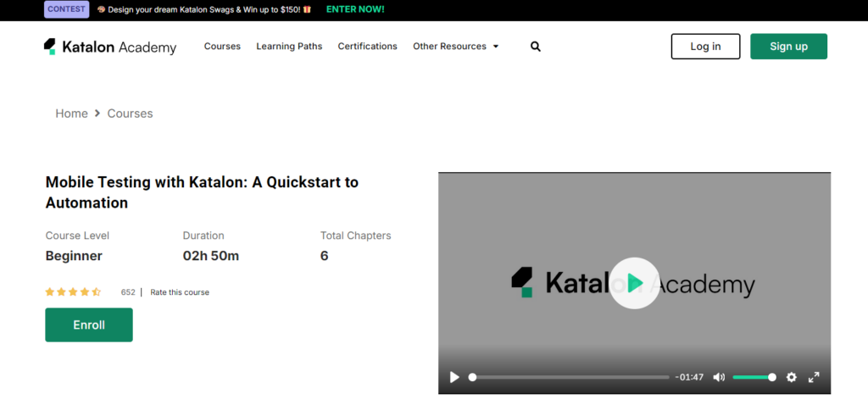Image resolution: width=868 pixels, height=416 pixels.
Task: Click the small play icon in video controls
Action: [x=454, y=377]
